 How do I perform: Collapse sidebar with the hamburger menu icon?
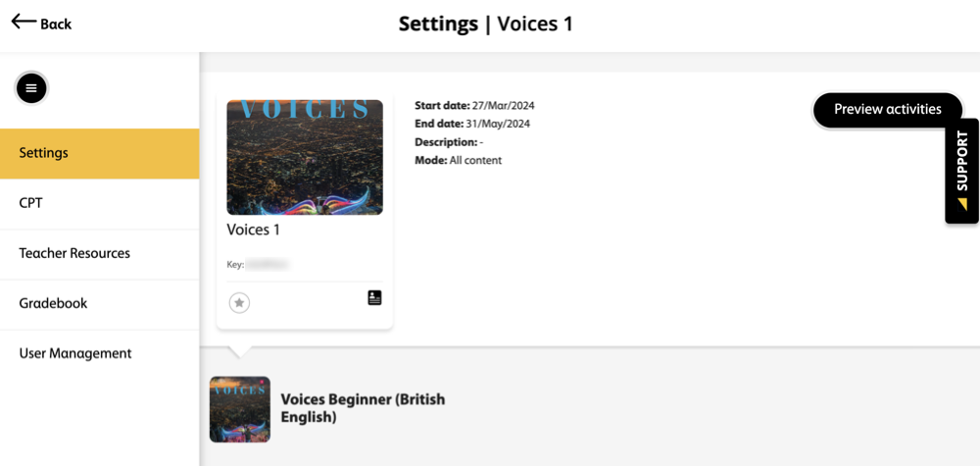31,89
